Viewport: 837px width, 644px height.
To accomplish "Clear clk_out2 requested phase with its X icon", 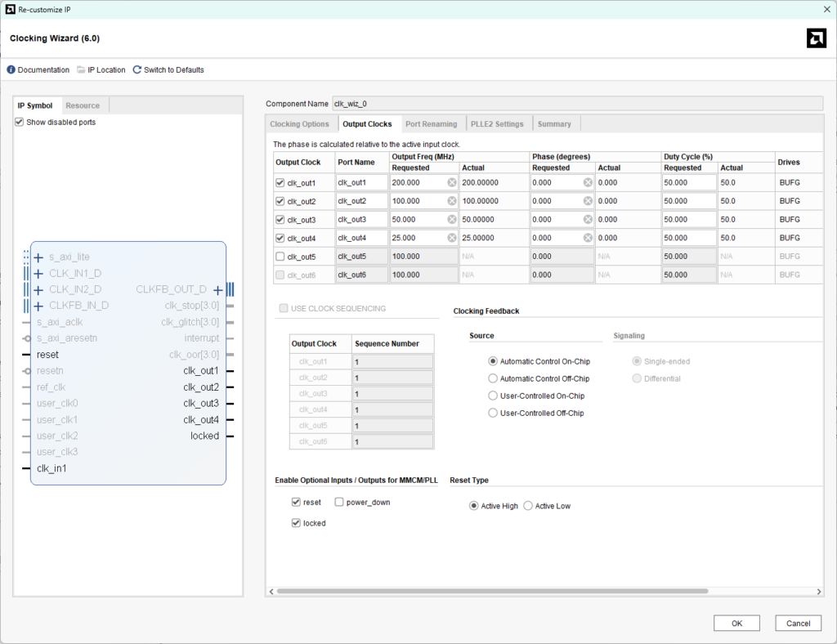I will [x=588, y=201].
